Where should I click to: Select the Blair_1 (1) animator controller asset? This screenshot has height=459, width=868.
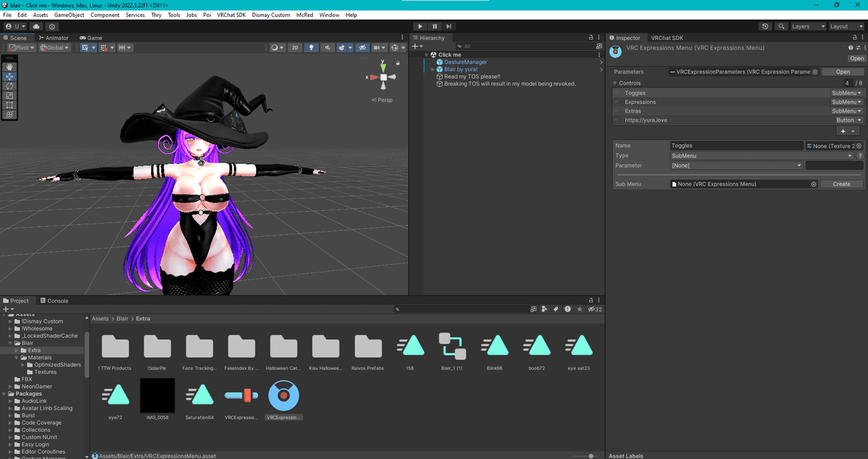click(x=452, y=351)
